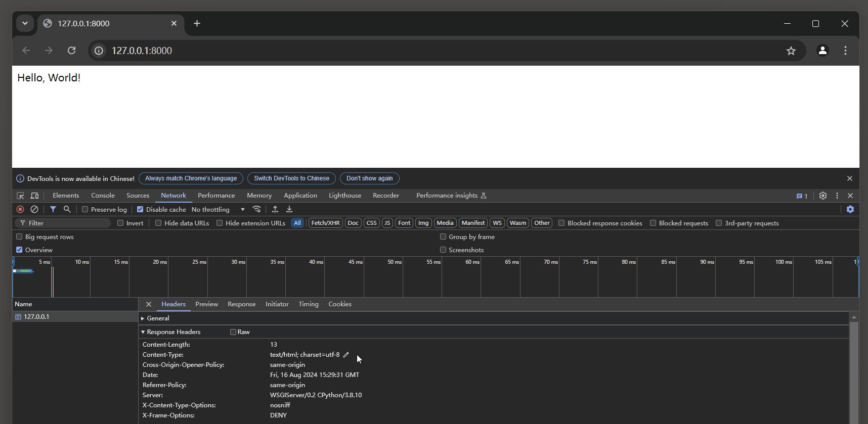Switch to the Elements panel
This screenshot has height=424, width=868.
[x=66, y=196]
